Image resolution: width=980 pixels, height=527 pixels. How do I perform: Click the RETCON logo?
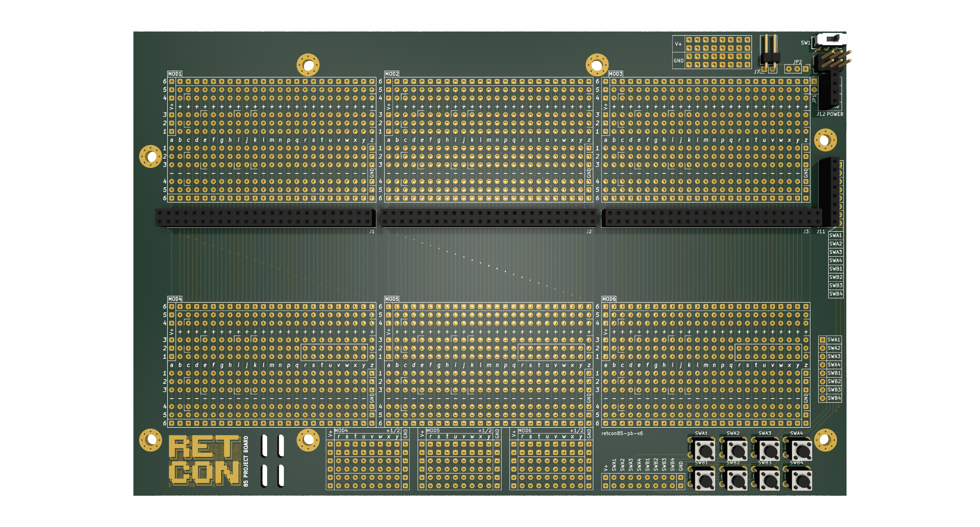[205, 461]
